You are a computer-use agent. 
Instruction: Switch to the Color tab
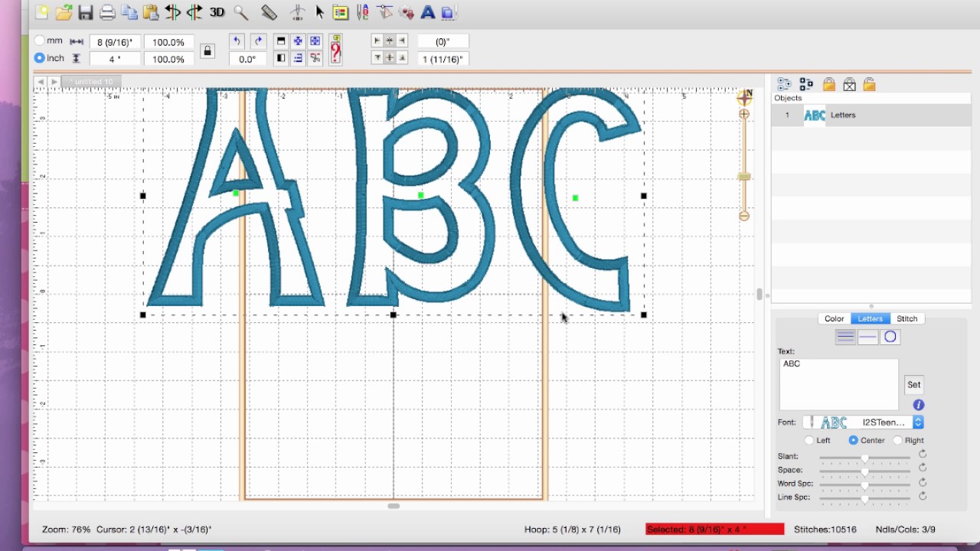tap(835, 318)
